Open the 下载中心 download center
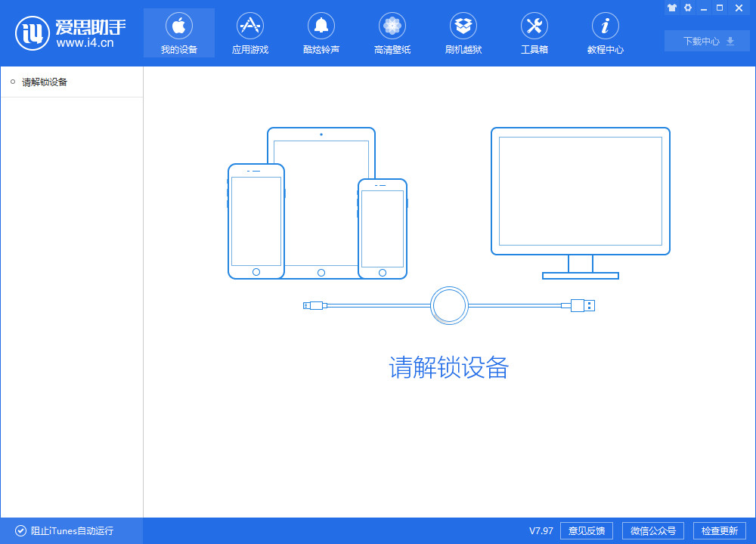756x544 pixels. 707,41
